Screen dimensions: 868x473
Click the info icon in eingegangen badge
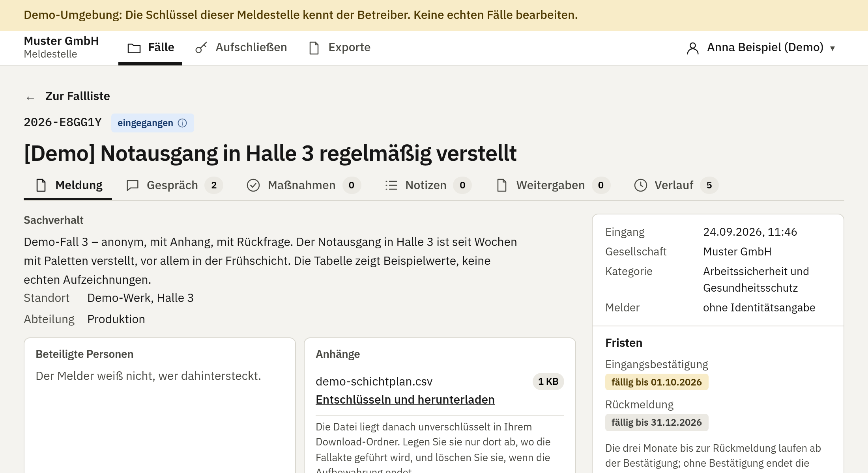click(182, 123)
